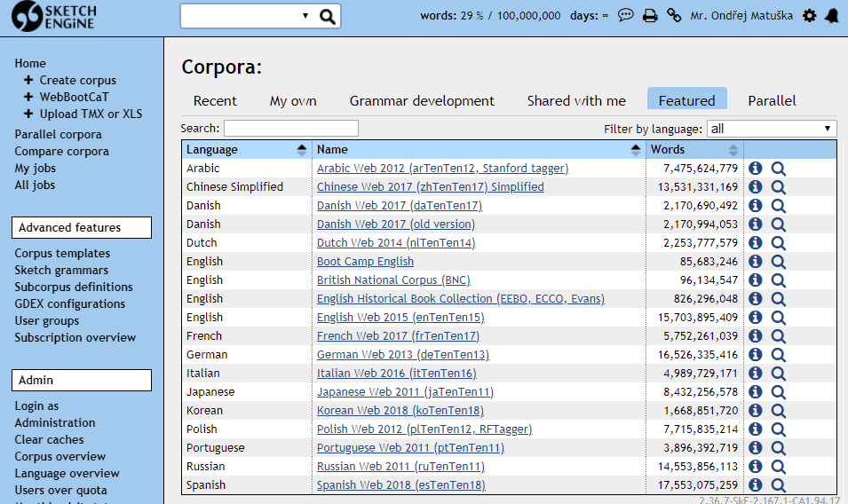
Task: Open the Filter by language dropdown
Action: (771, 129)
